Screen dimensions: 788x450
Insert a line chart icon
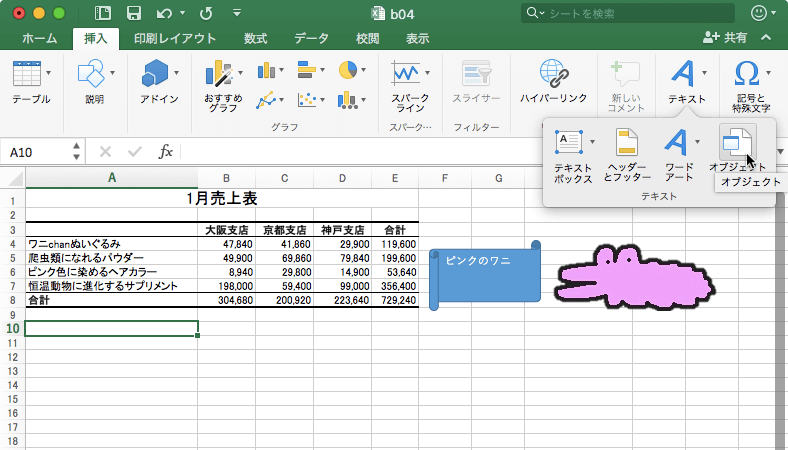coord(266,100)
